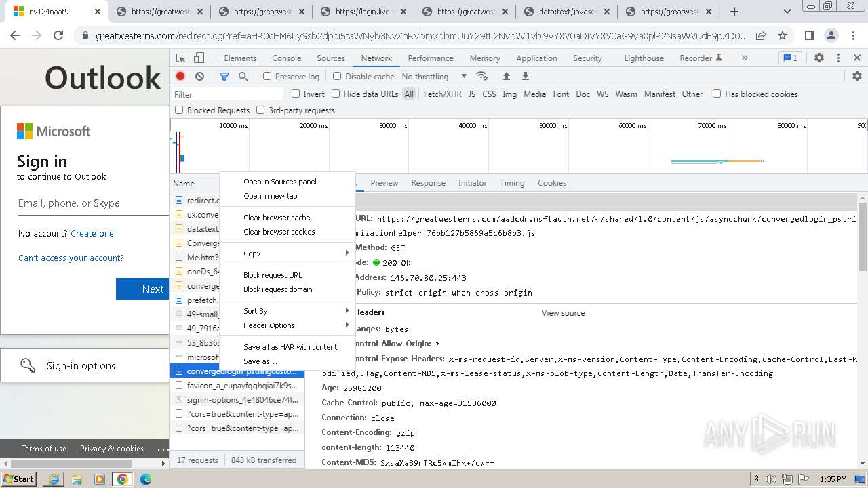Toggle device toolbar icon in DevTools
868x488 pixels.
pos(199,58)
